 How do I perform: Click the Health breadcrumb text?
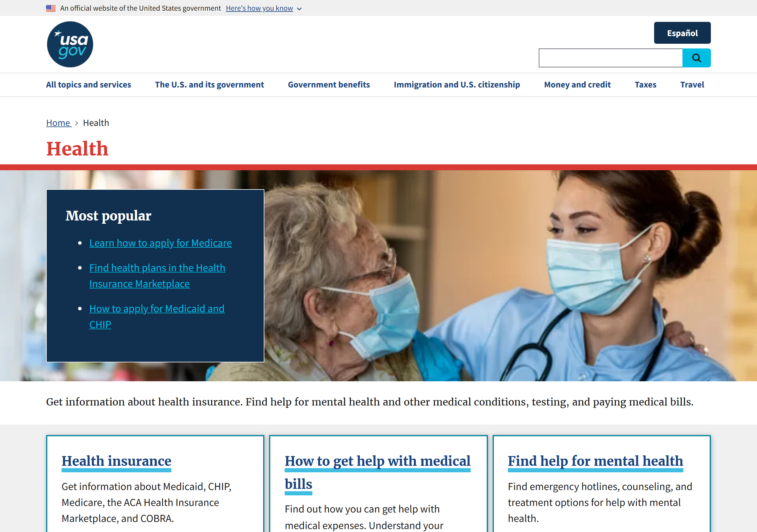pos(96,123)
